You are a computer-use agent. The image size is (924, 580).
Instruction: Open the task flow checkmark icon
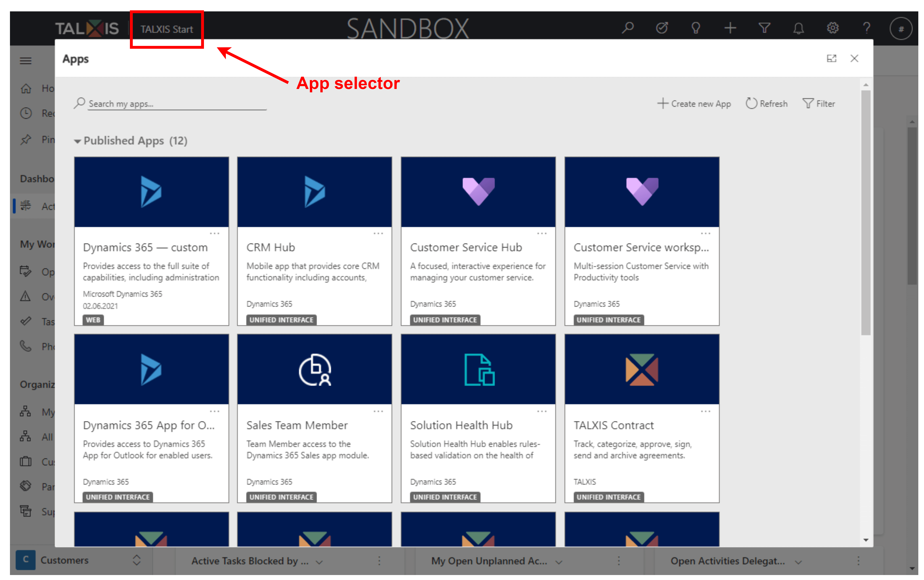pos(662,28)
